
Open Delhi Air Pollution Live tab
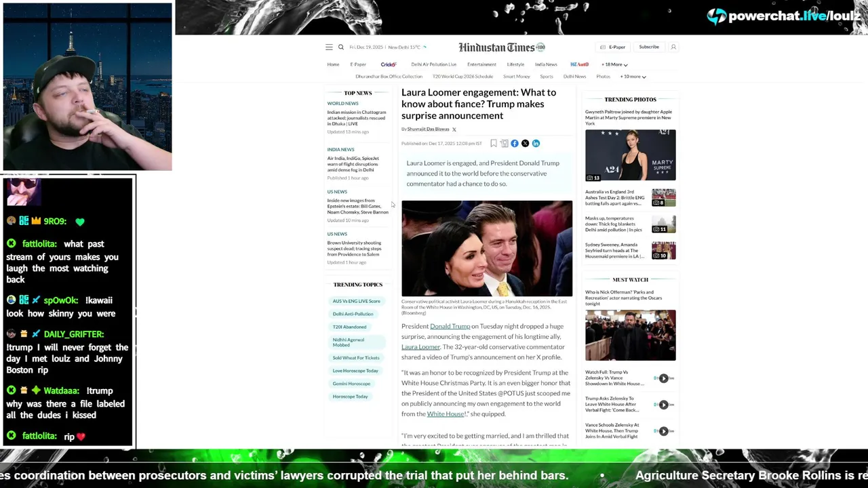click(433, 64)
